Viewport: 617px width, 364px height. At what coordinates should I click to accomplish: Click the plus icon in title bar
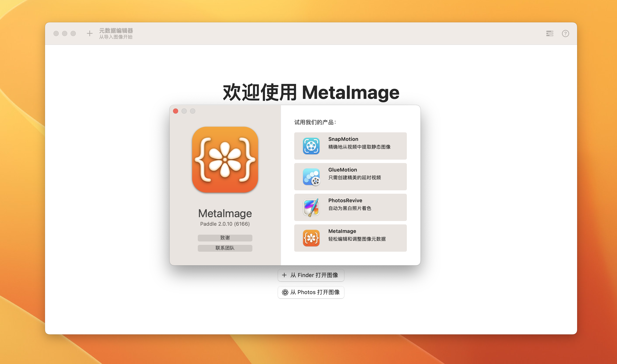(90, 33)
